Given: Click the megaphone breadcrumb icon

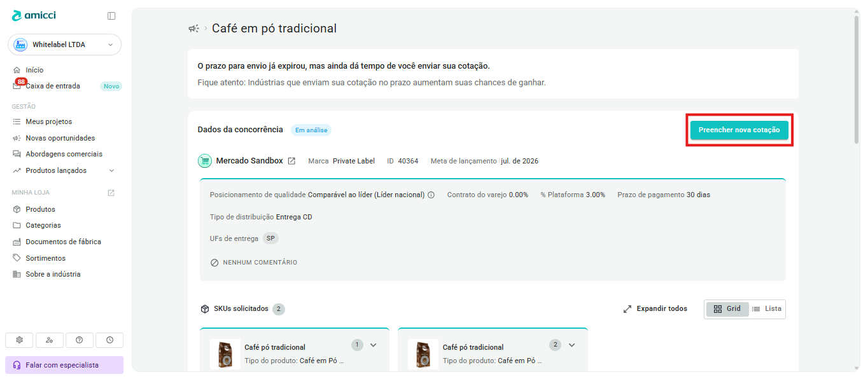Looking at the screenshot, I should coord(193,29).
